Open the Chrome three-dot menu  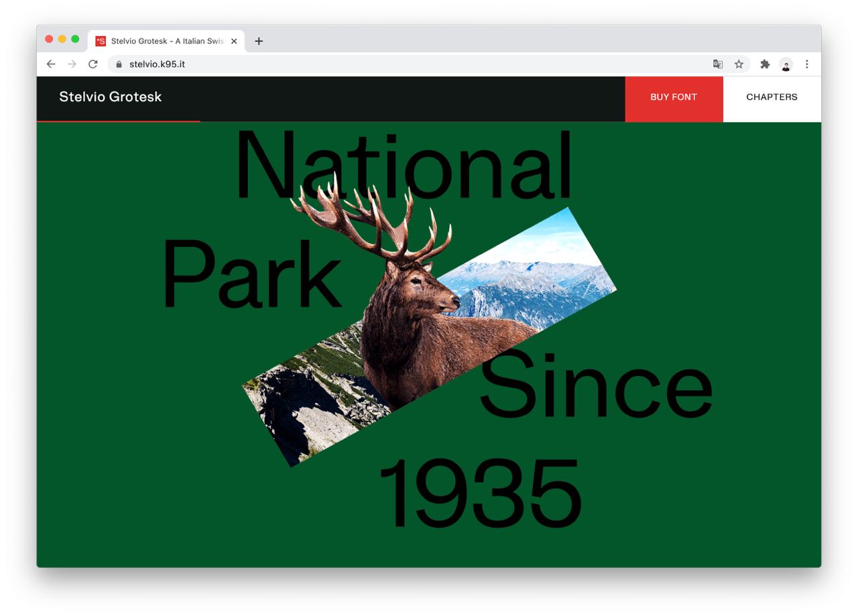click(x=807, y=64)
